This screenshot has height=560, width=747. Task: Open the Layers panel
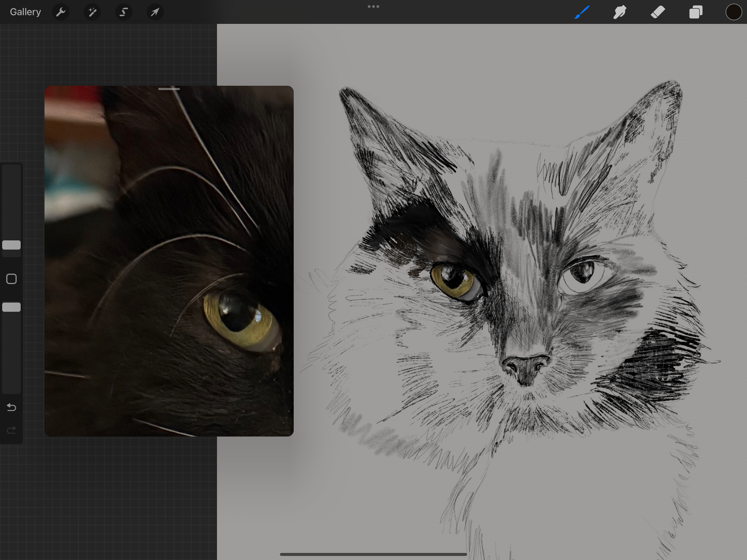[696, 12]
